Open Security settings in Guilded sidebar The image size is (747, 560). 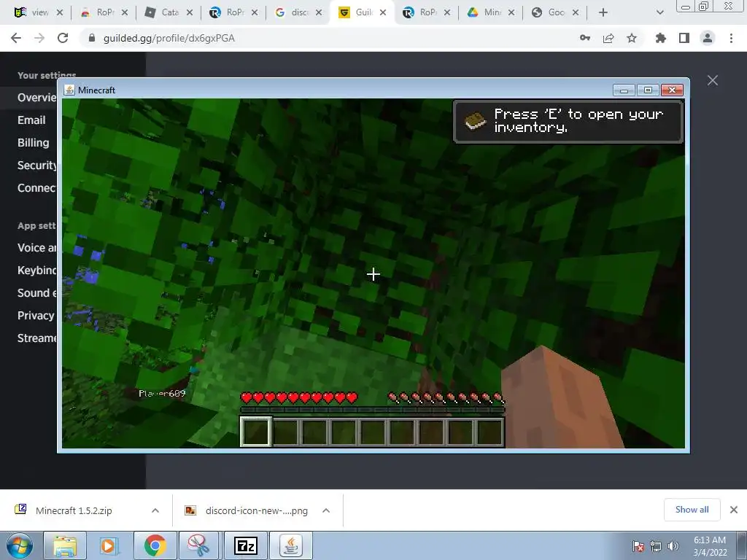[x=36, y=166]
